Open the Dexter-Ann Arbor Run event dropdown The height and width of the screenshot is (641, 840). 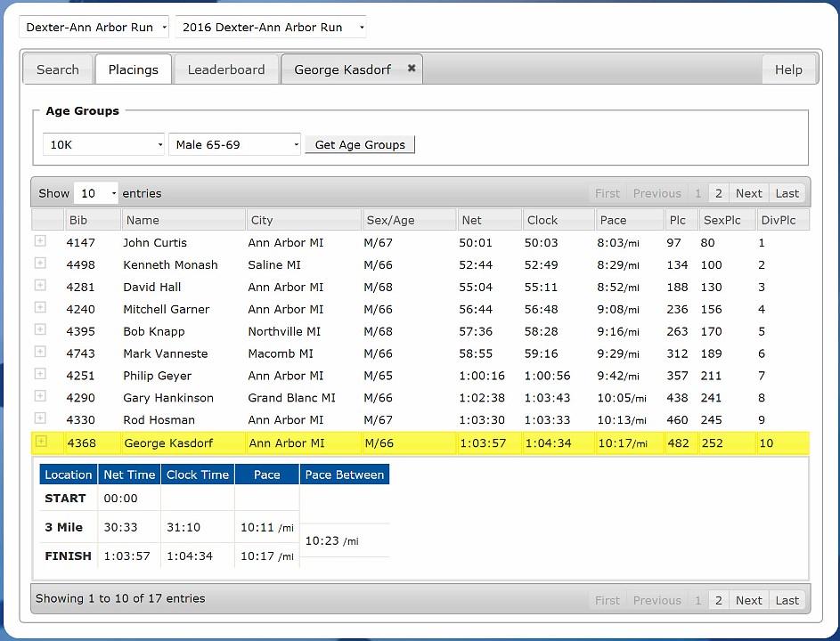(x=94, y=28)
